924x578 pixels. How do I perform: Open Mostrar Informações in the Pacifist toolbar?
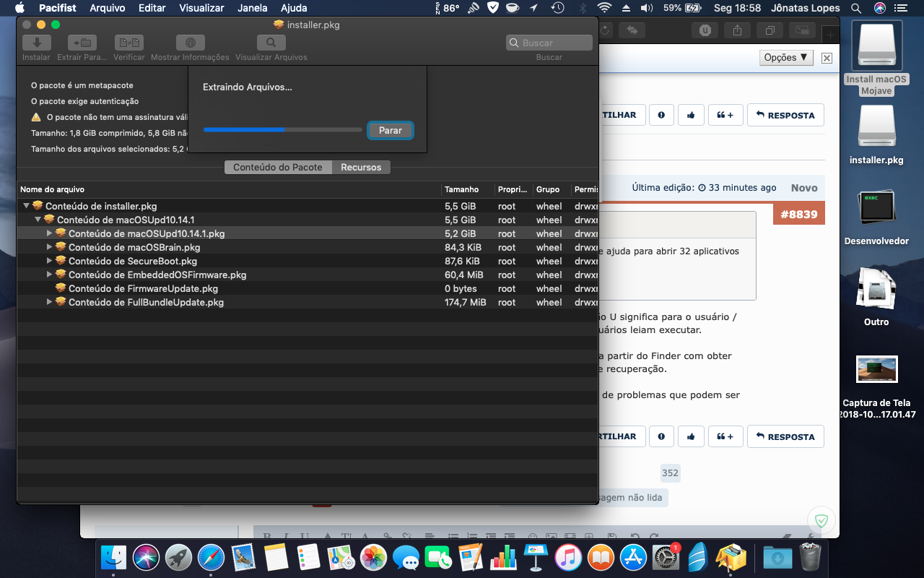tap(191, 43)
